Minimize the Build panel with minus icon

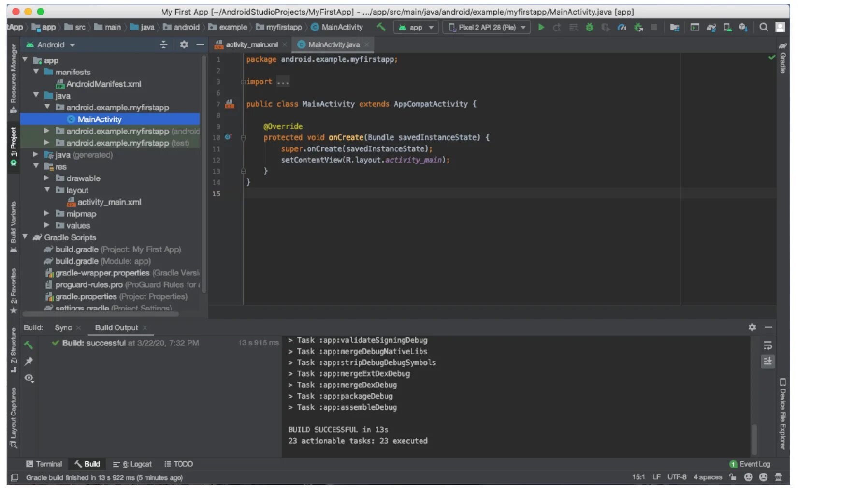click(x=768, y=327)
